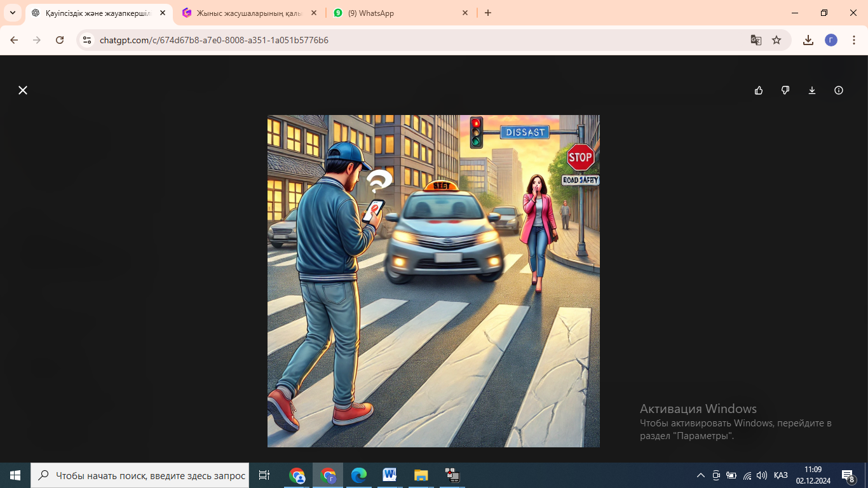Reload the current page

pos(60,40)
